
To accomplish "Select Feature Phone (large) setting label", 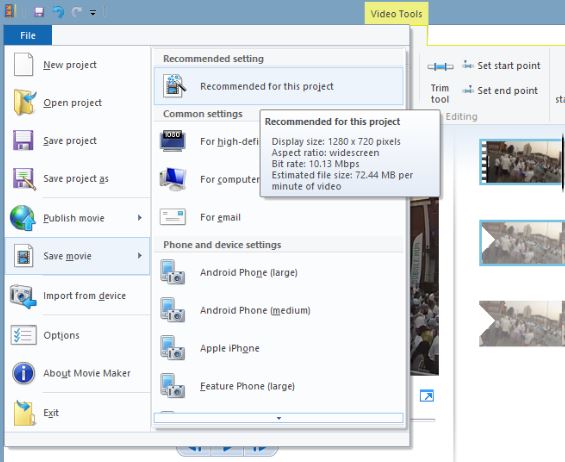I will pyautogui.click(x=247, y=386).
